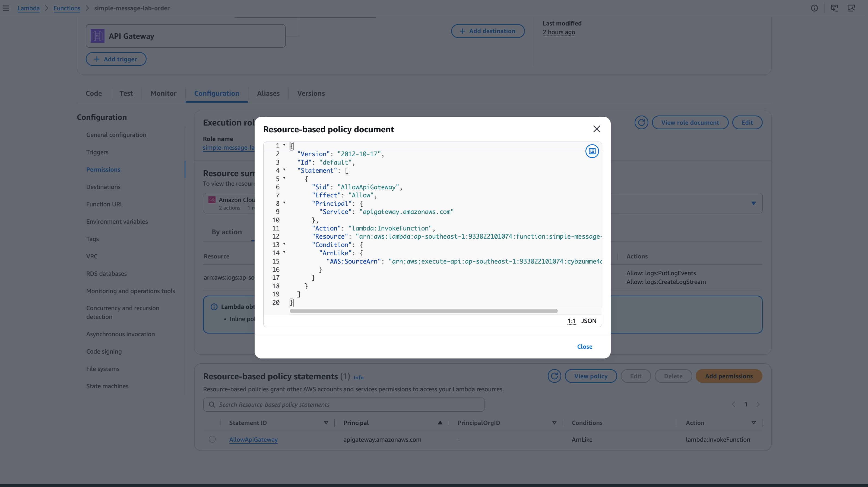Click the Amazon CloudWatch Logs icon

click(212, 200)
